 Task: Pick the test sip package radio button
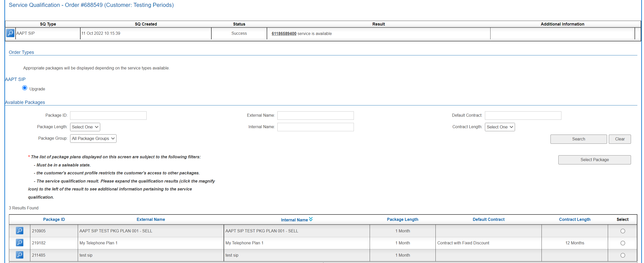[x=623, y=255]
